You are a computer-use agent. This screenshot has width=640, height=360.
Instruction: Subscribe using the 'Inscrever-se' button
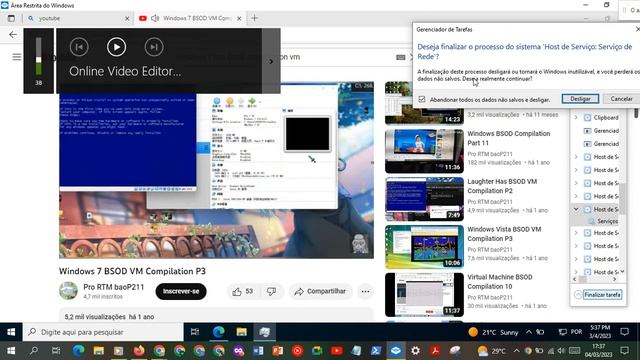click(x=181, y=291)
